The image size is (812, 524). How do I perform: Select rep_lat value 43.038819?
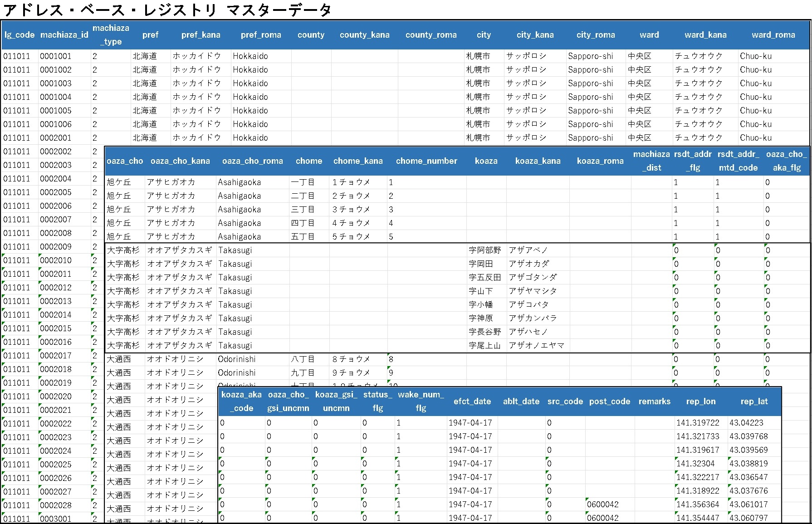748,464
